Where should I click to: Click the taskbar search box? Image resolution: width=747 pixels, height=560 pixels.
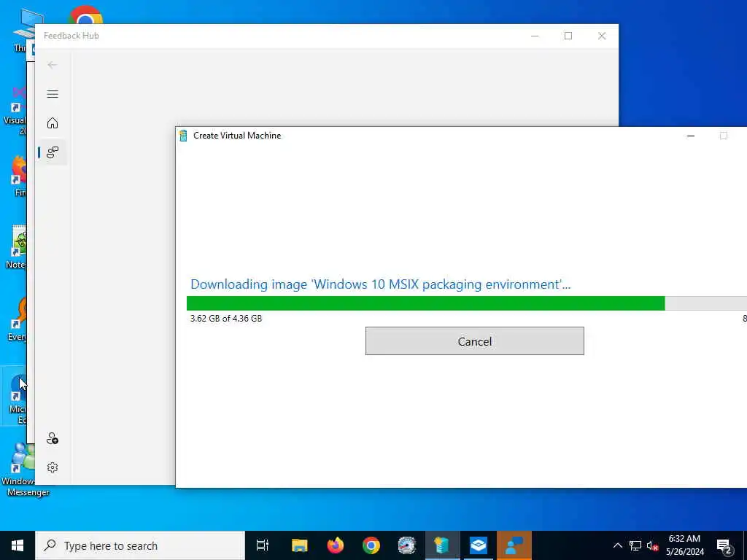click(x=140, y=545)
